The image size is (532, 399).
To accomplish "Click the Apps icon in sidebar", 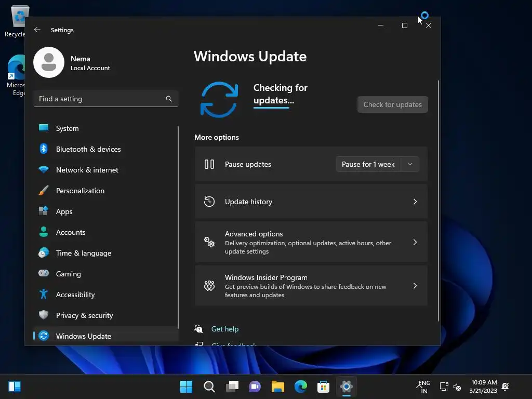I will point(44,211).
